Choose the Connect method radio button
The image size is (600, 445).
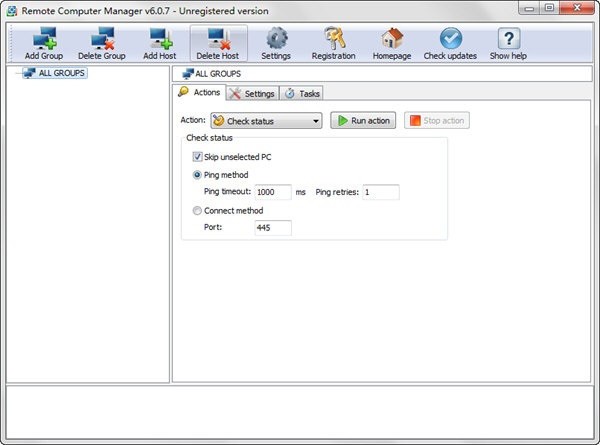[x=197, y=211]
